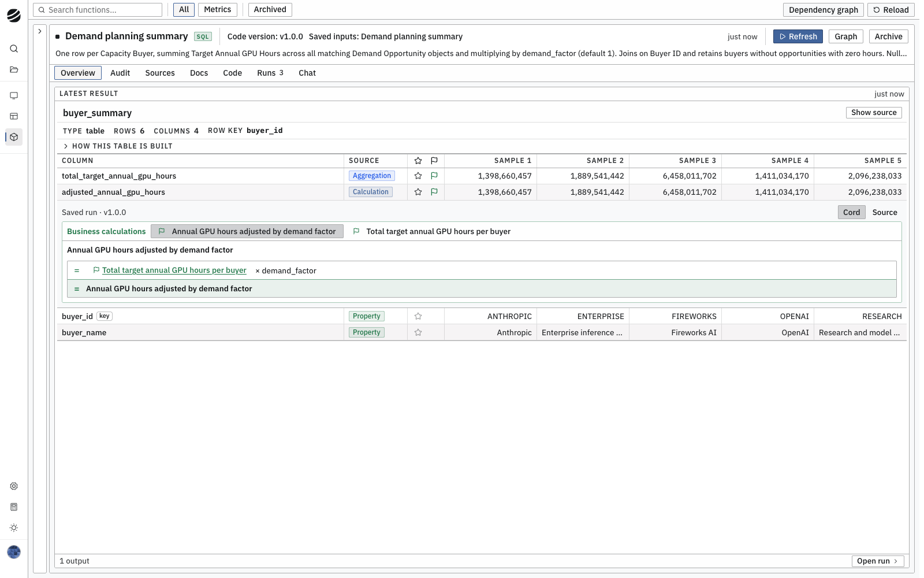Star the adjusted_annual_gpu_hours row
The image size is (924, 578).
click(x=418, y=192)
